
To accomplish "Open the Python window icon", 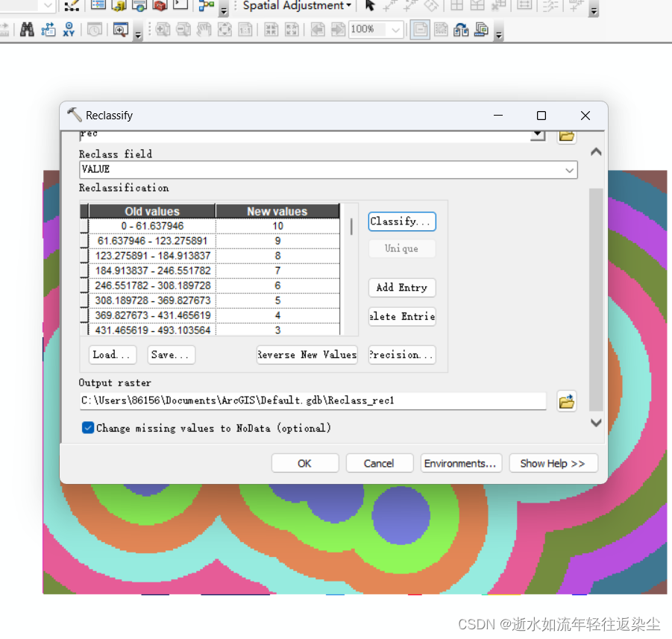I will (x=180, y=5).
